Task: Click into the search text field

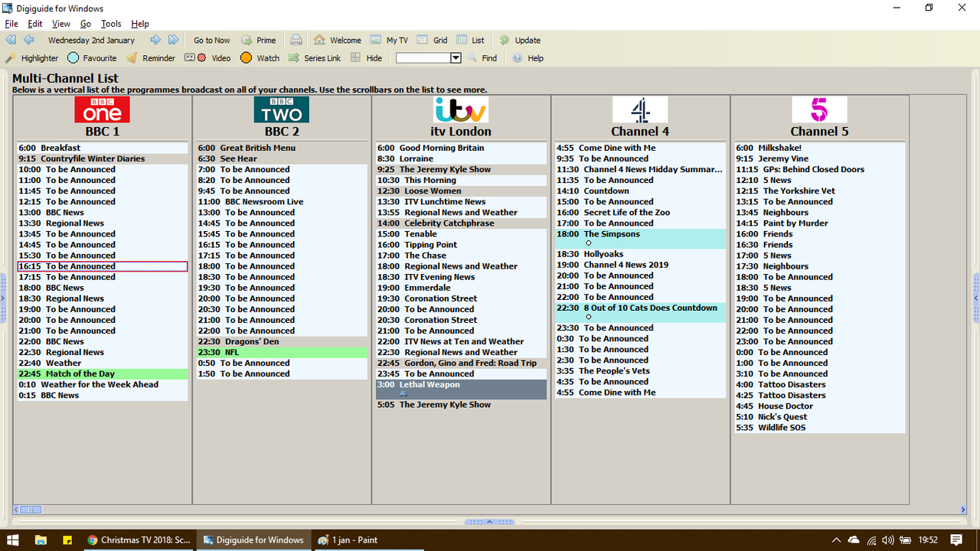Action: (x=423, y=58)
